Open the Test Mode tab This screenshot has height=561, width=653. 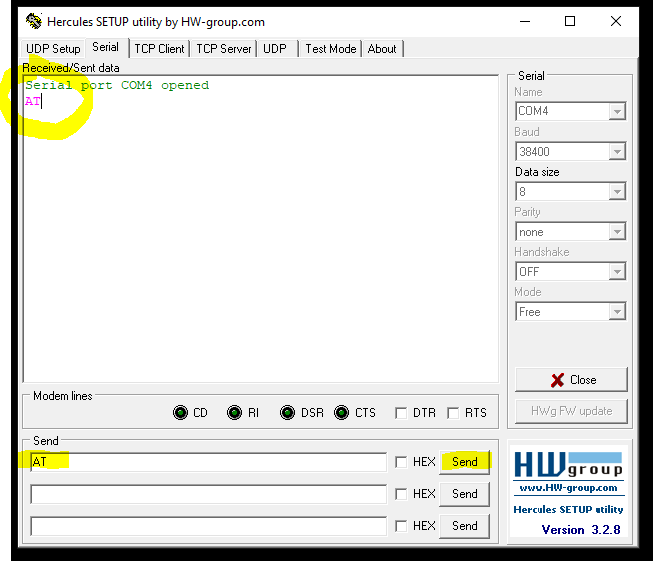coord(331,49)
